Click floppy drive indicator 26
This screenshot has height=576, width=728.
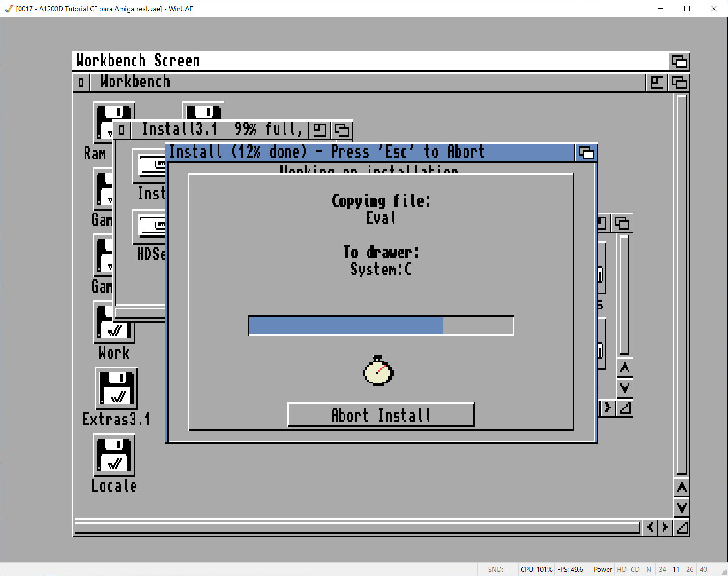tap(690, 570)
